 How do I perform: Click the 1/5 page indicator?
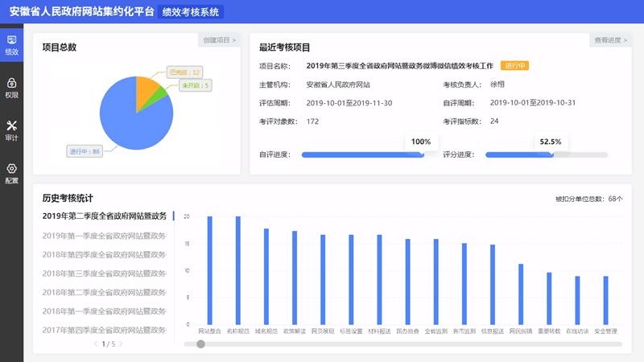click(109, 344)
